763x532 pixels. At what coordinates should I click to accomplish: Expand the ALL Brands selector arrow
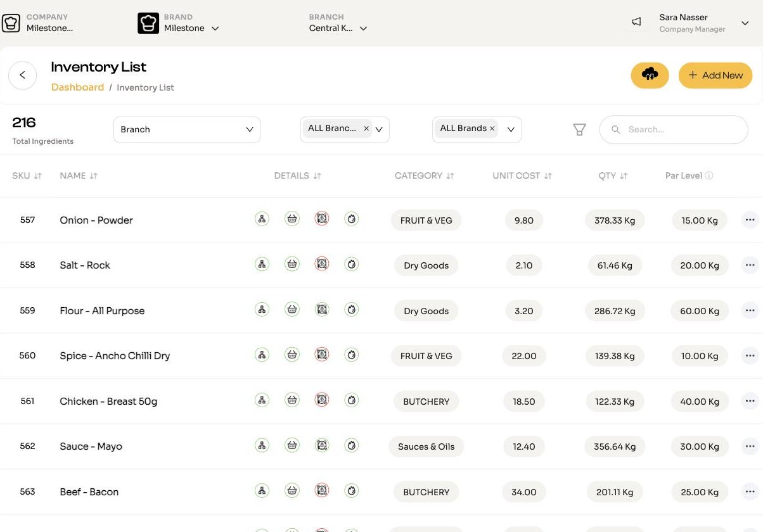pyautogui.click(x=511, y=129)
